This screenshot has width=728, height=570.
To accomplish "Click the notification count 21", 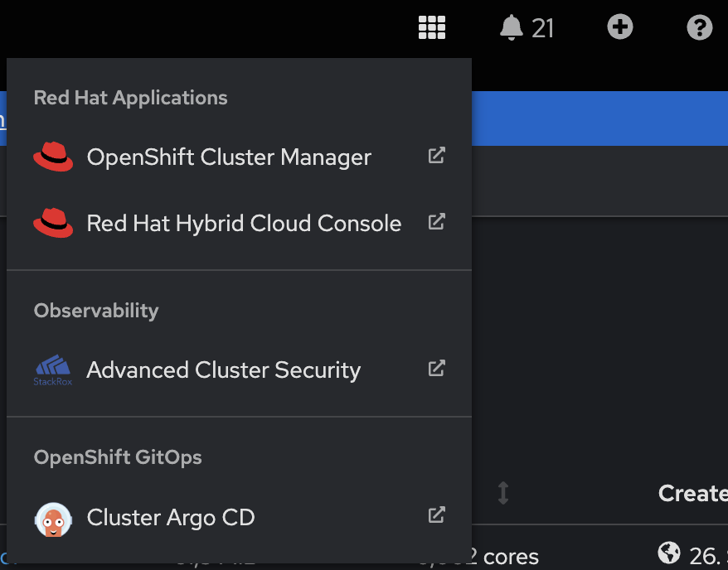I will pyautogui.click(x=542, y=28).
